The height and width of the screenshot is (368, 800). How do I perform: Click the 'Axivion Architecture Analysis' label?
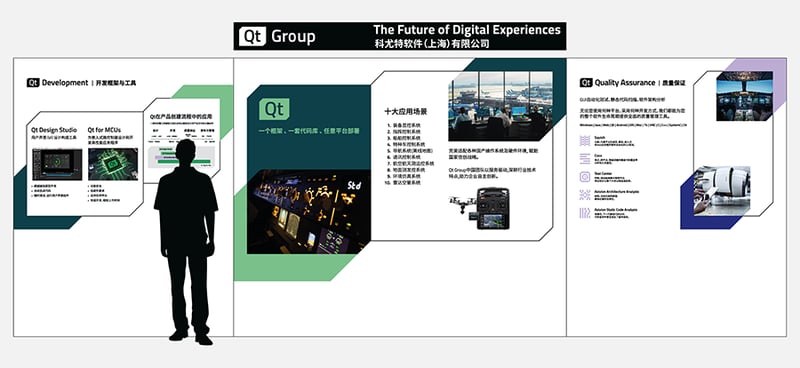(617, 191)
